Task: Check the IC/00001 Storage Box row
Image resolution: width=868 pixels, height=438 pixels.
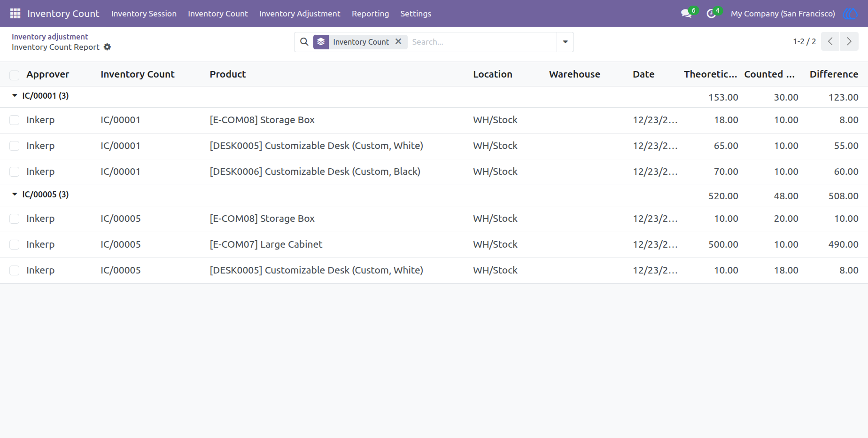Action: pos(15,120)
